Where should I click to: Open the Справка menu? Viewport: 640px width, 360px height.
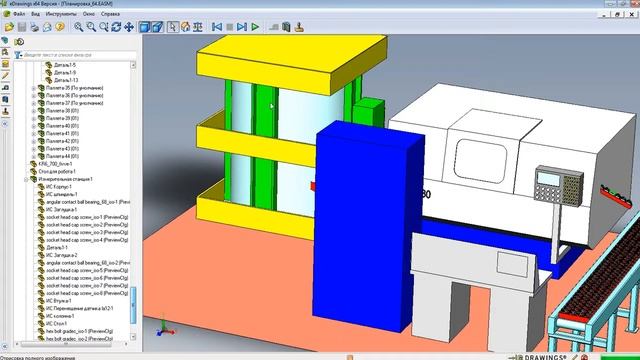110,14
